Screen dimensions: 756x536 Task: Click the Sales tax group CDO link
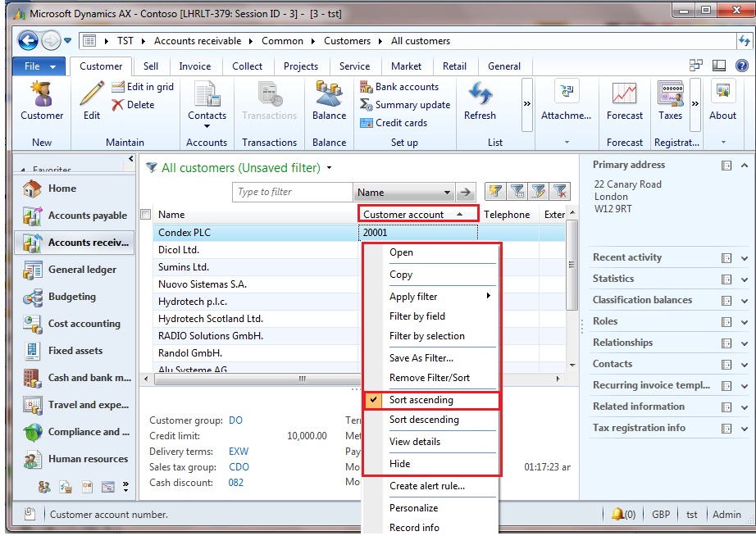239,466
